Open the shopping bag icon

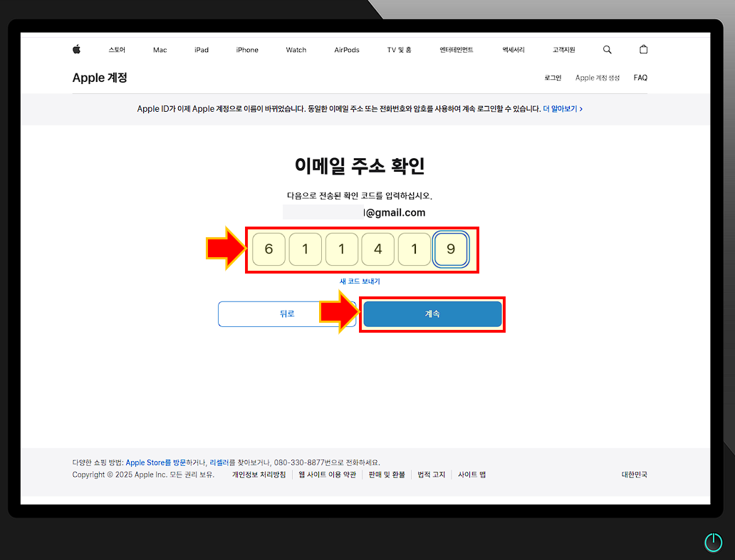tap(643, 49)
